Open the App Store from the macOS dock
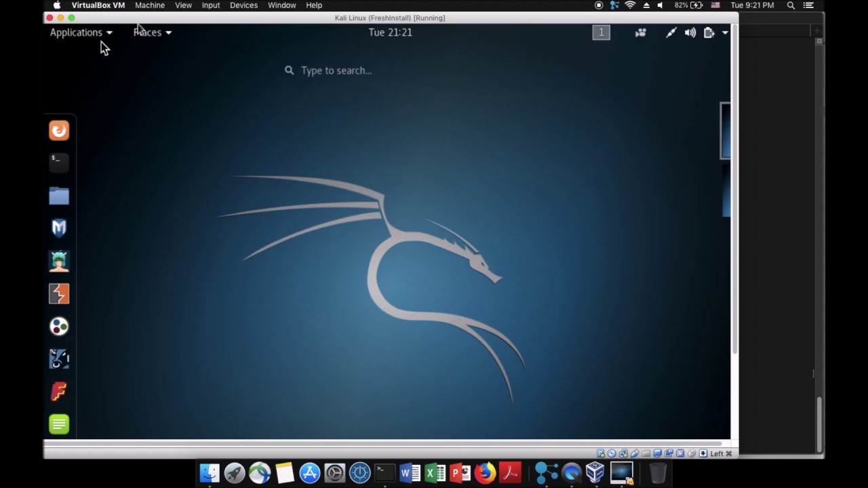Viewport: 868px width, 488px height. point(309,472)
